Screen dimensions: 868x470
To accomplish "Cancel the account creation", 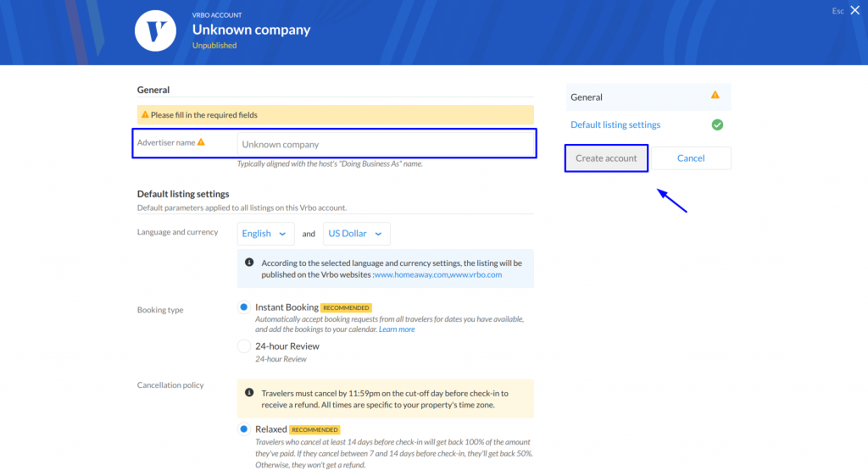I will pos(691,158).
